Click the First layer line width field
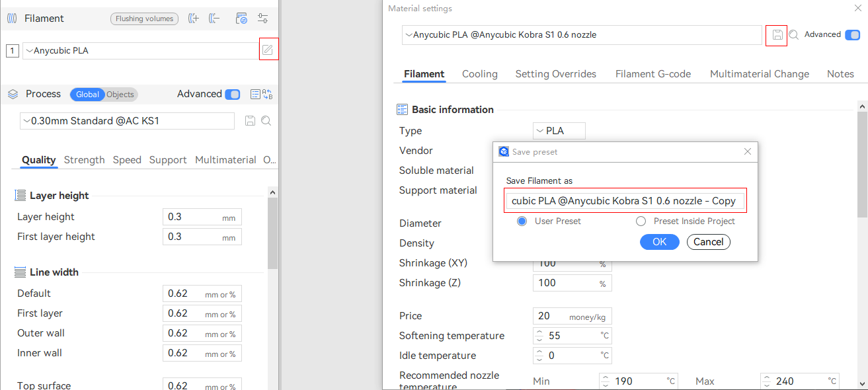The image size is (868, 390). [202, 313]
